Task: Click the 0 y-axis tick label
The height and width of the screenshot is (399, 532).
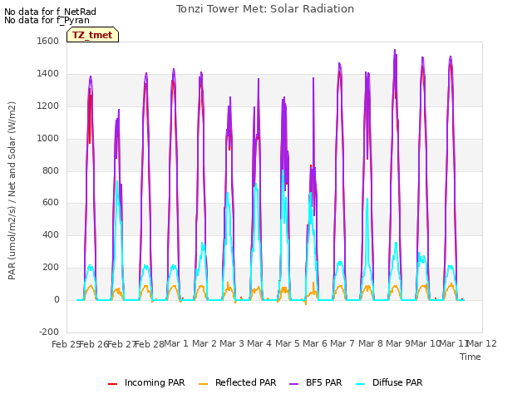Action: (x=57, y=299)
